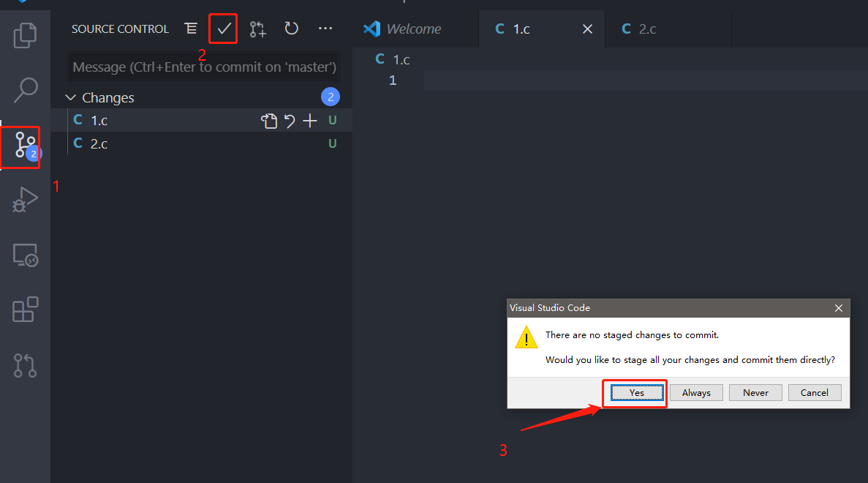This screenshot has width=868, height=483.
Task: Open the Extensions view
Action: (25, 309)
